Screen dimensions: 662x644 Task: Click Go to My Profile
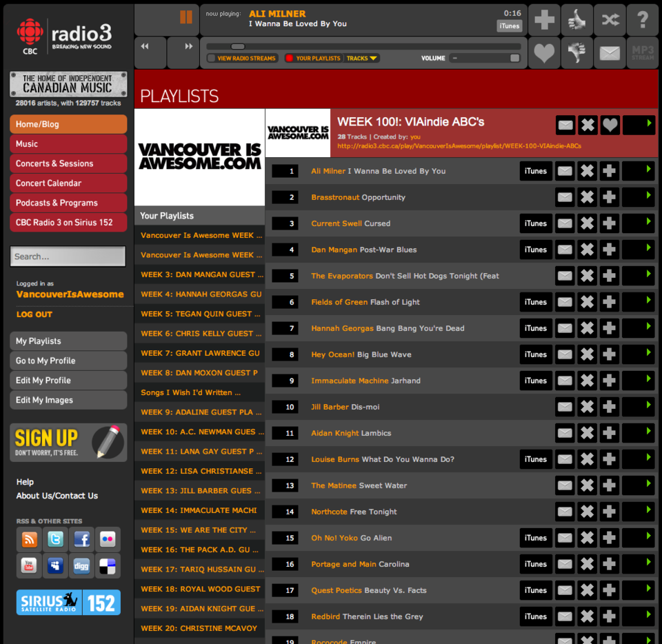(x=68, y=361)
